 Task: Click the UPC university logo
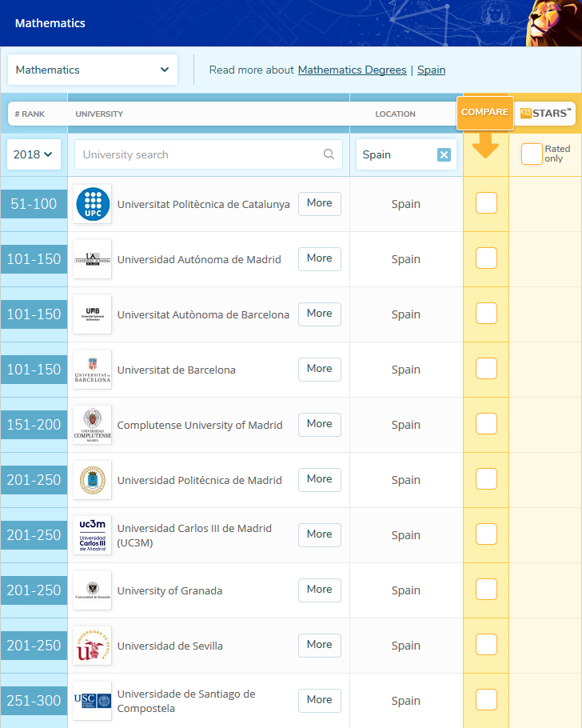tap(93, 204)
